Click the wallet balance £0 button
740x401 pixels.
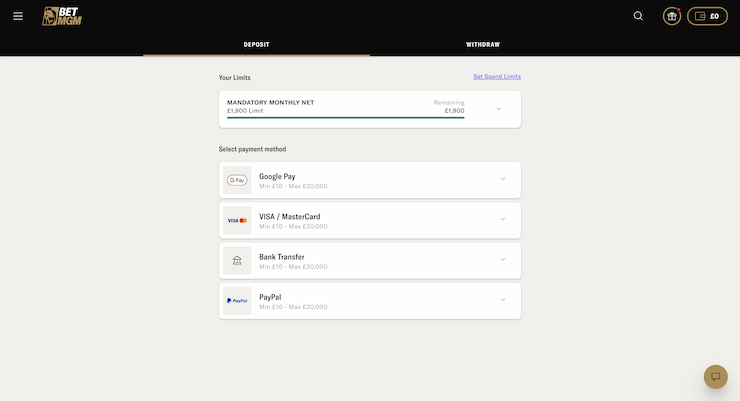707,16
